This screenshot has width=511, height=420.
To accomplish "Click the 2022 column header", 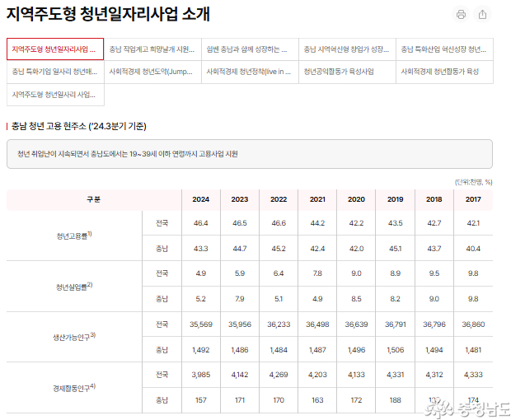I will tap(279, 199).
